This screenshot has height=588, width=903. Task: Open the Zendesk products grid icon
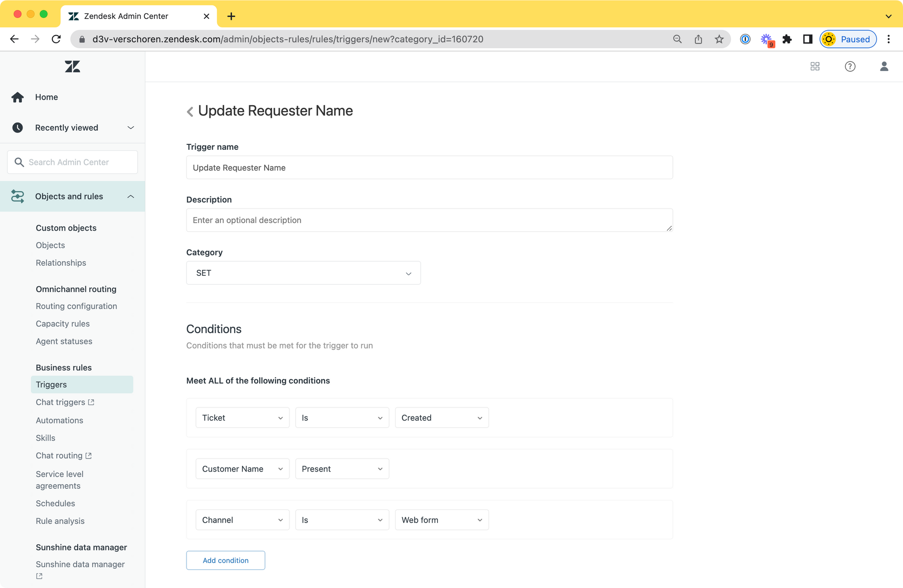coord(815,67)
